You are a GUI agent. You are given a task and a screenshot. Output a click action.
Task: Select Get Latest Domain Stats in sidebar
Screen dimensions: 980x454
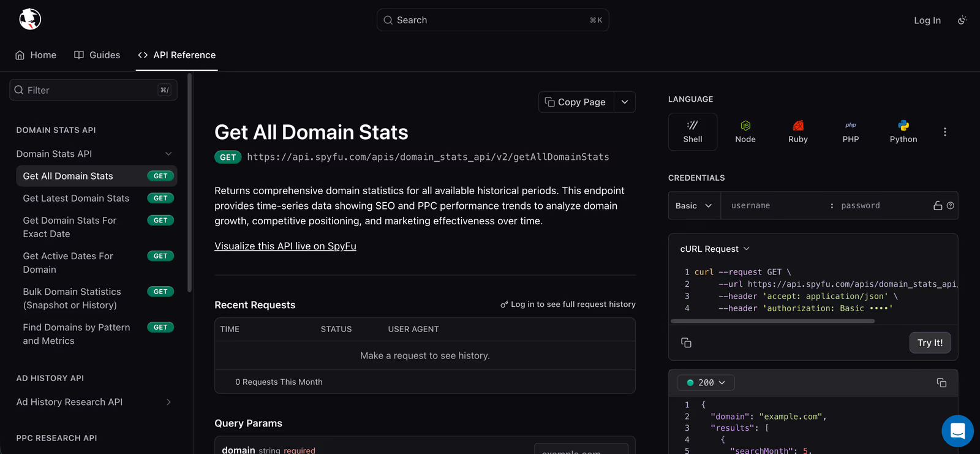pos(97,198)
